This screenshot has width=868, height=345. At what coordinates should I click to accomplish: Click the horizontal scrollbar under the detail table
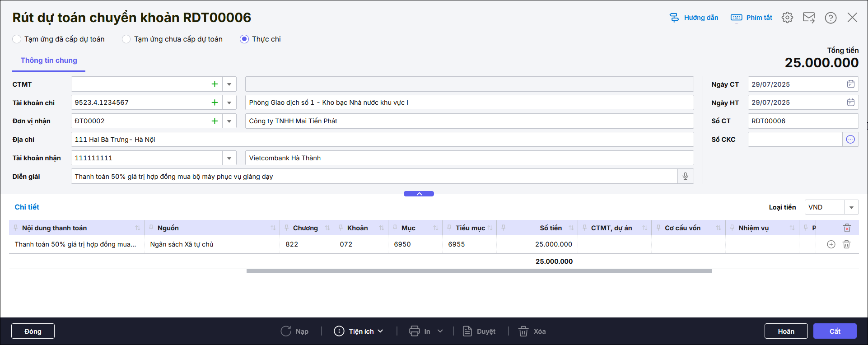pyautogui.click(x=479, y=271)
